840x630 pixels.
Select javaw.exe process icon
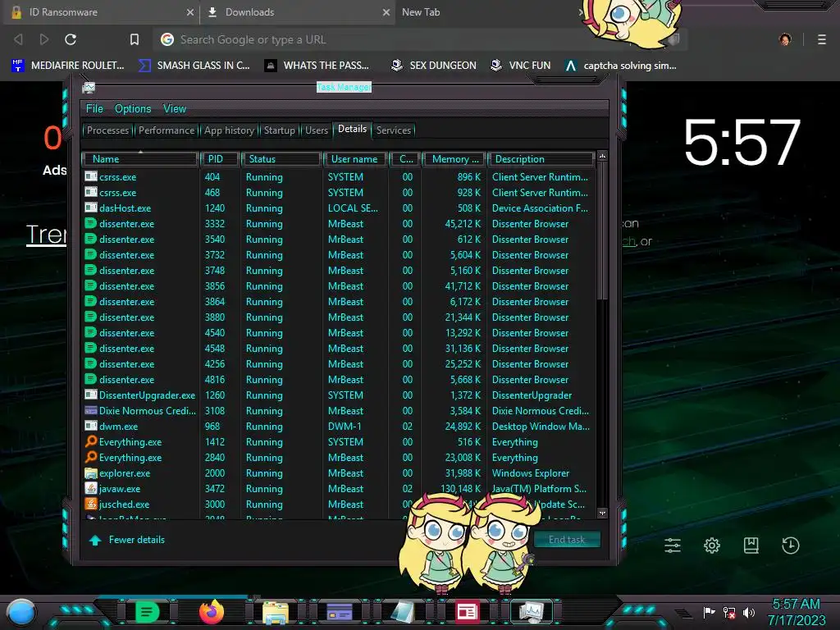(x=90, y=488)
